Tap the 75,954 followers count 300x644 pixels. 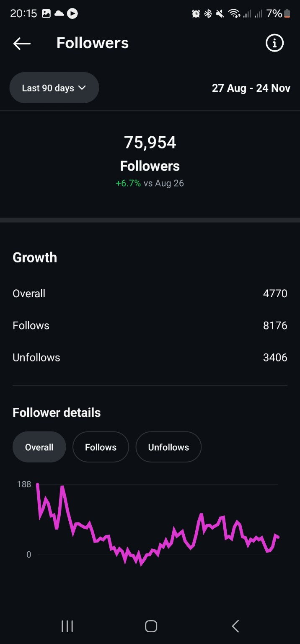tap(150, 143)
